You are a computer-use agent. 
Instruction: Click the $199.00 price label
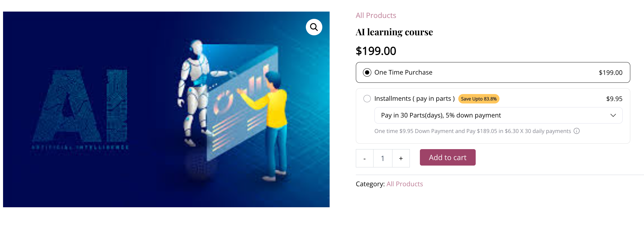coord(376,51)
